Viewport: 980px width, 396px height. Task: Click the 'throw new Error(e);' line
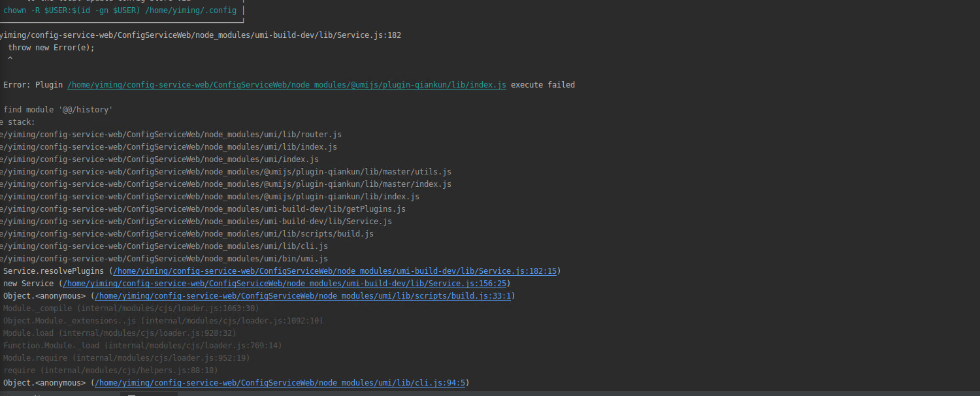click(51, 48)
